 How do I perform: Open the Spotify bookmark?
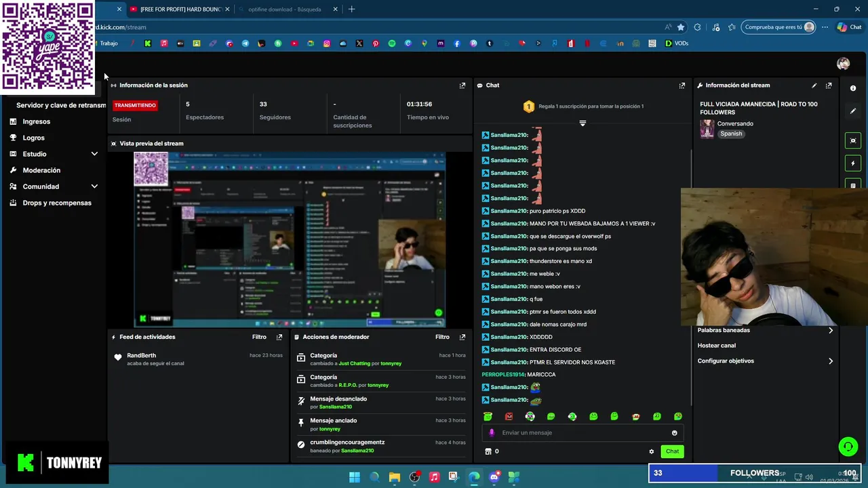click(x=392, y=43)
